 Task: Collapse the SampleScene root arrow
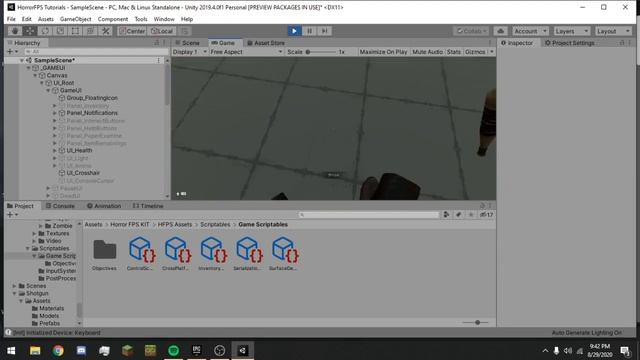pos(22,60)
